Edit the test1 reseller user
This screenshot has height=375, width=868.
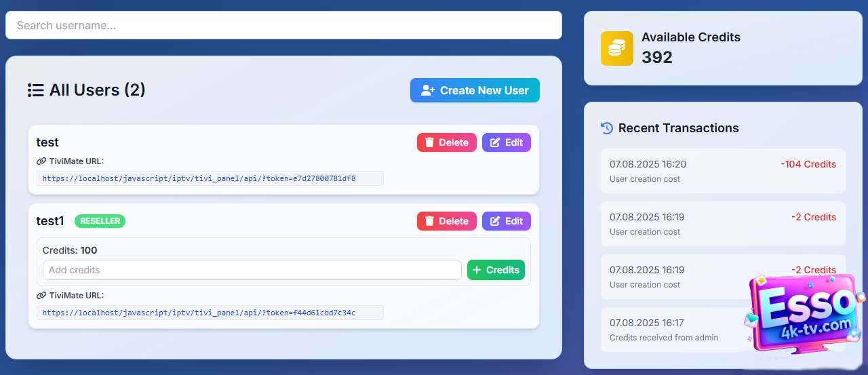pyautogui.click(x=507, y=221)
